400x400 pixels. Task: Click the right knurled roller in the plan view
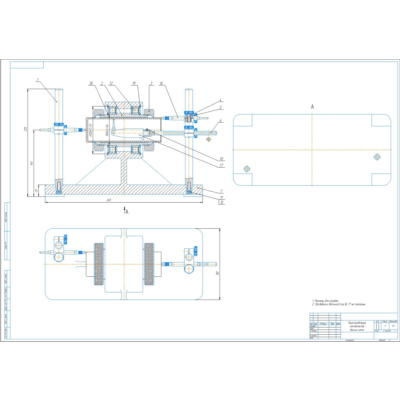click(149, 264)
